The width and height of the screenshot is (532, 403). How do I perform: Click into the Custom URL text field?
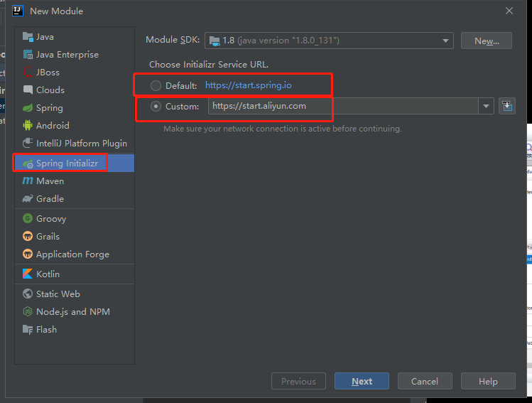pyautogui.click(x=343, y=107)
